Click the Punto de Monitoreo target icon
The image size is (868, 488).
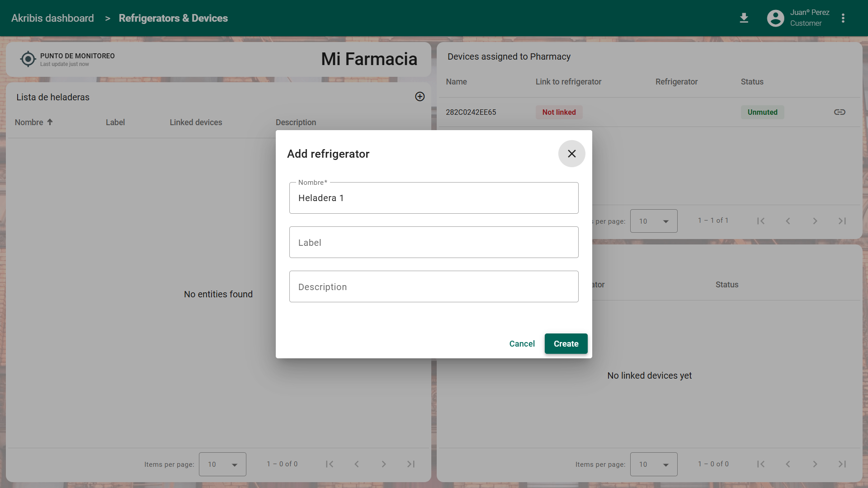pyautogui.click(x=28, y=59)
